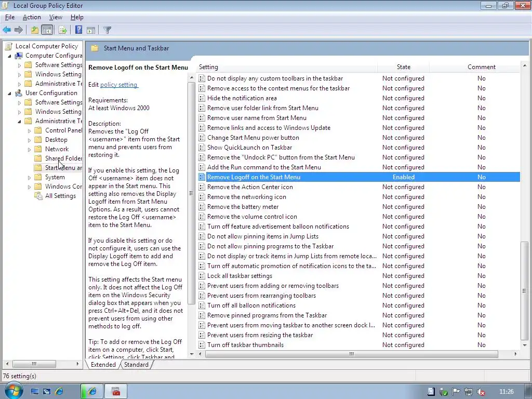Click policy icon beside Lock all taskbar settings

tap(202, 276)
